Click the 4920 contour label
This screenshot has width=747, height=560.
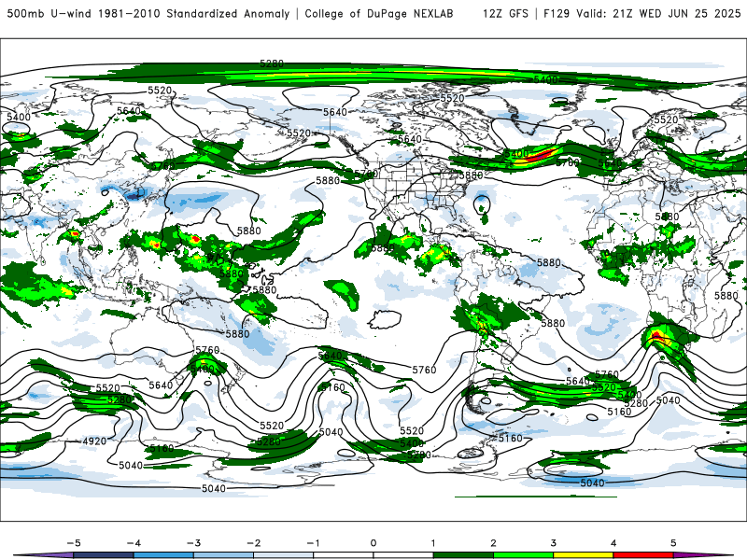click(x=94, y=441)
